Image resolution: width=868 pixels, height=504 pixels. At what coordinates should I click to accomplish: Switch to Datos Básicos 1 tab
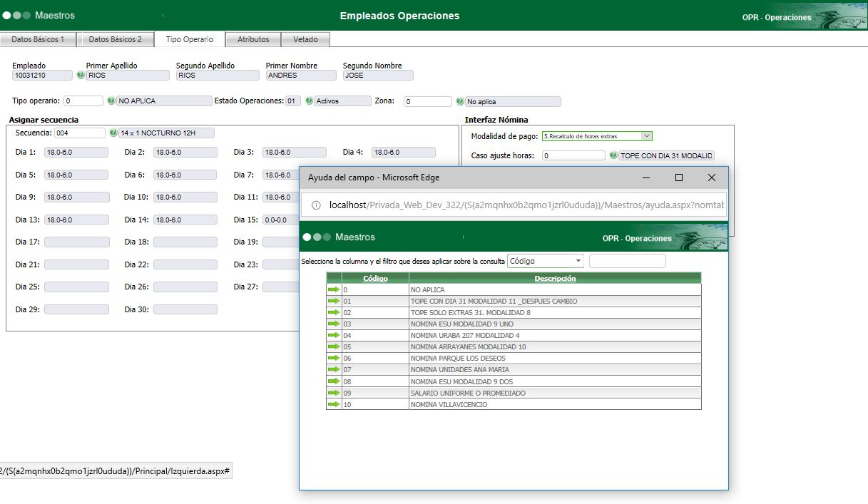pyautogui.click(x=38, y=39)
